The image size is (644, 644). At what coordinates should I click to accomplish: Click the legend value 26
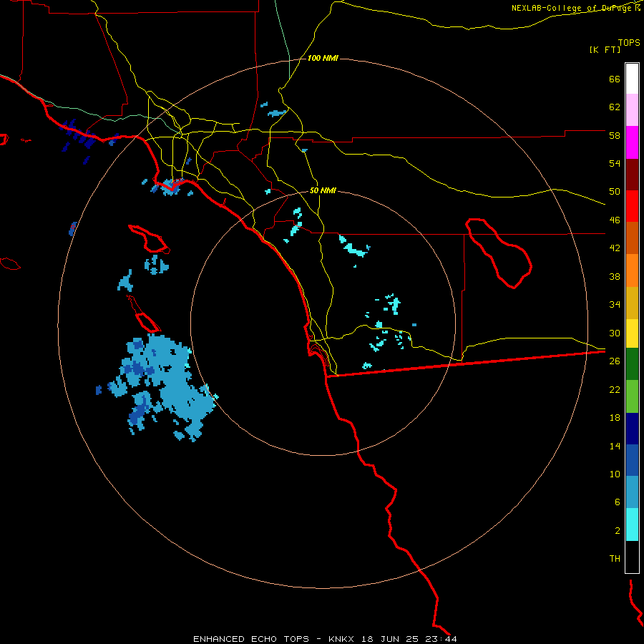point(615,361)
